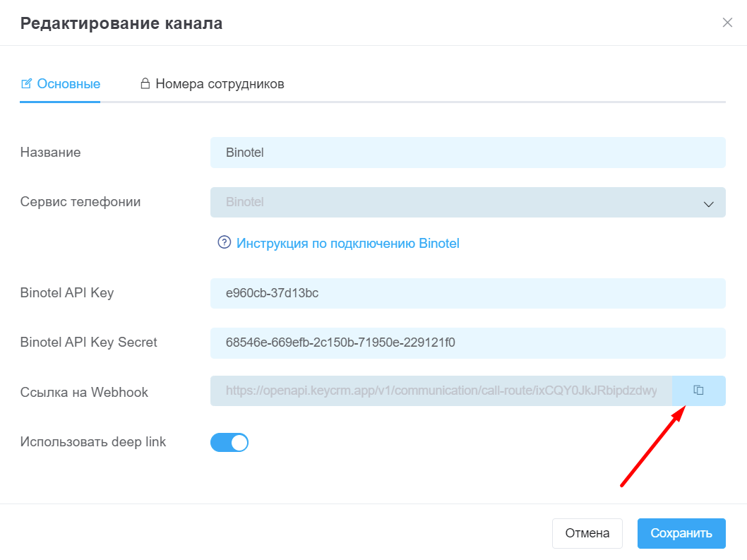Click the Binotel API Key Secret label
Screen dimensions: 747x560
[89, 342]
